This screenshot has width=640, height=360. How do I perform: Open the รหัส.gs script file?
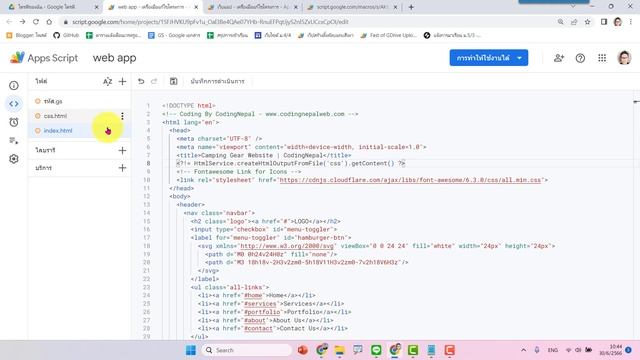[53, 101]
